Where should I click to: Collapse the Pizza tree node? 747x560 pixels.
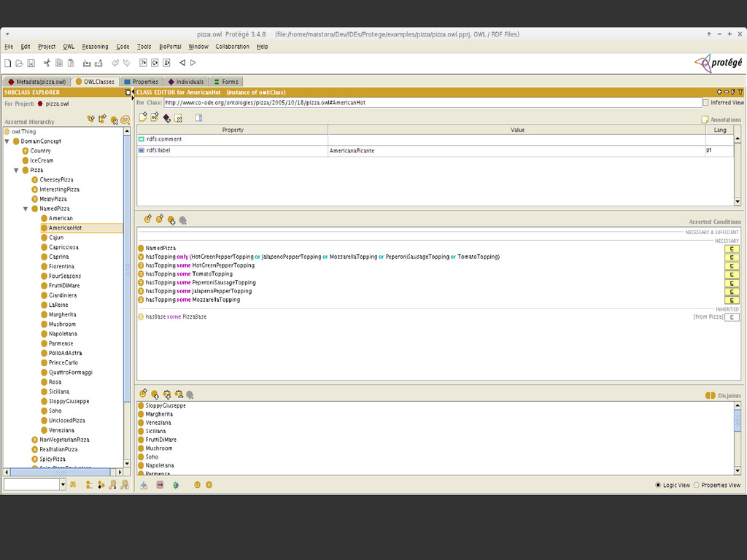[16, 170]
